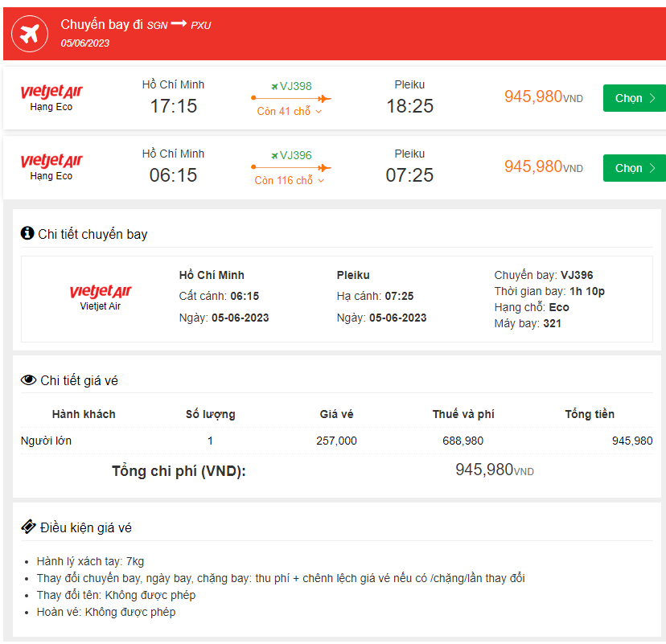Screen dimensions: 666x644
Task: Click the ticket icon beside Điều kiện giá vé
Action: coord(28,527)
